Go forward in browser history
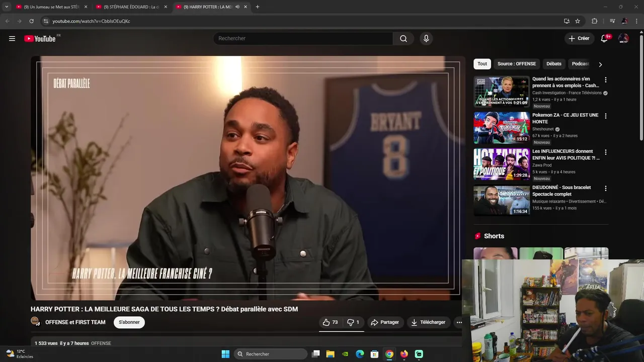Image resolution: width=644 pixels, height=362 pixels. (19, 21)
